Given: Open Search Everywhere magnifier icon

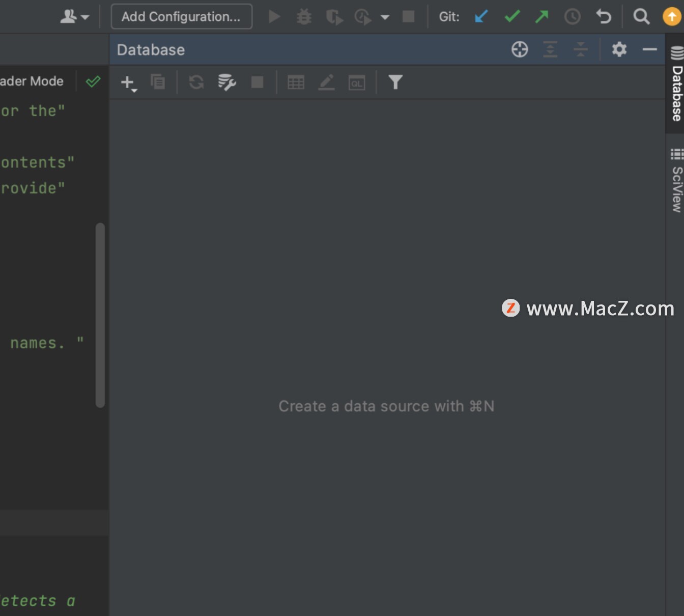Looking at the screenshot, I should pyautogui.click(x=641, y=17).
